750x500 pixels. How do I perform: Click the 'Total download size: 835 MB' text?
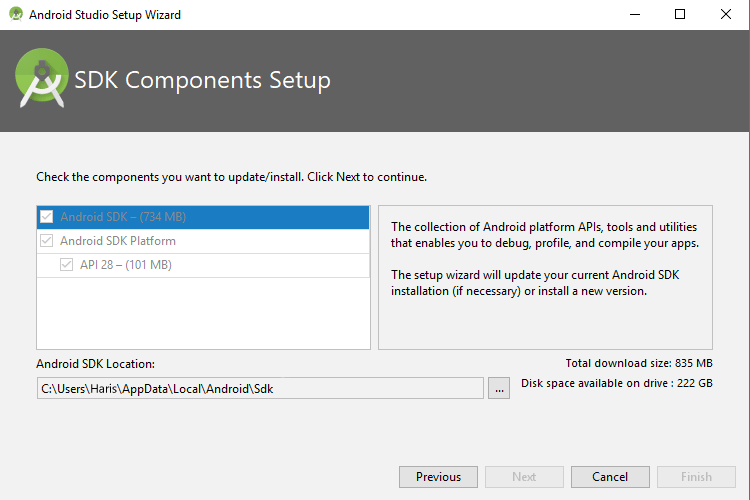[x=639, y=363]
